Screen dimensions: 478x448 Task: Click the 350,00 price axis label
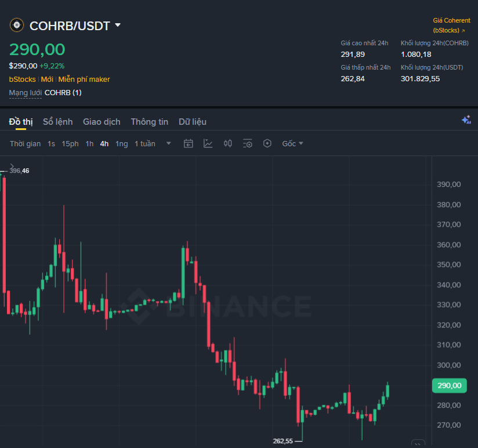coord(449,265)
